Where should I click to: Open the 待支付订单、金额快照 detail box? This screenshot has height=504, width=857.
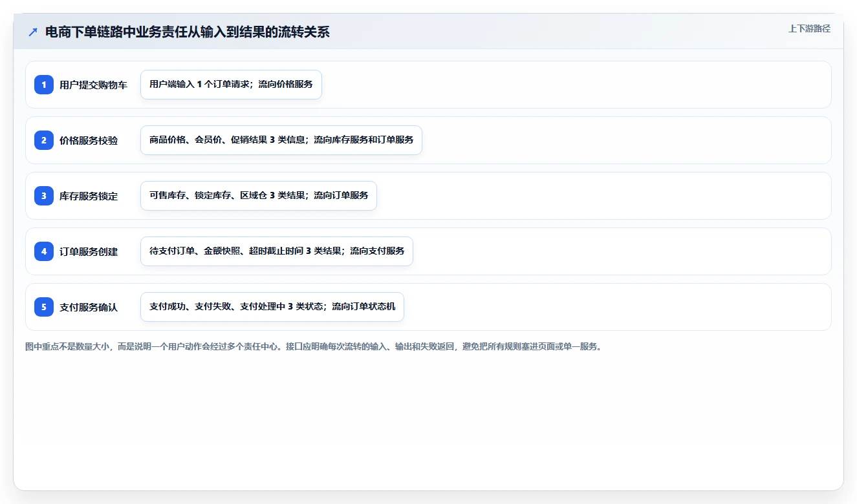click(x=277, y=251)
